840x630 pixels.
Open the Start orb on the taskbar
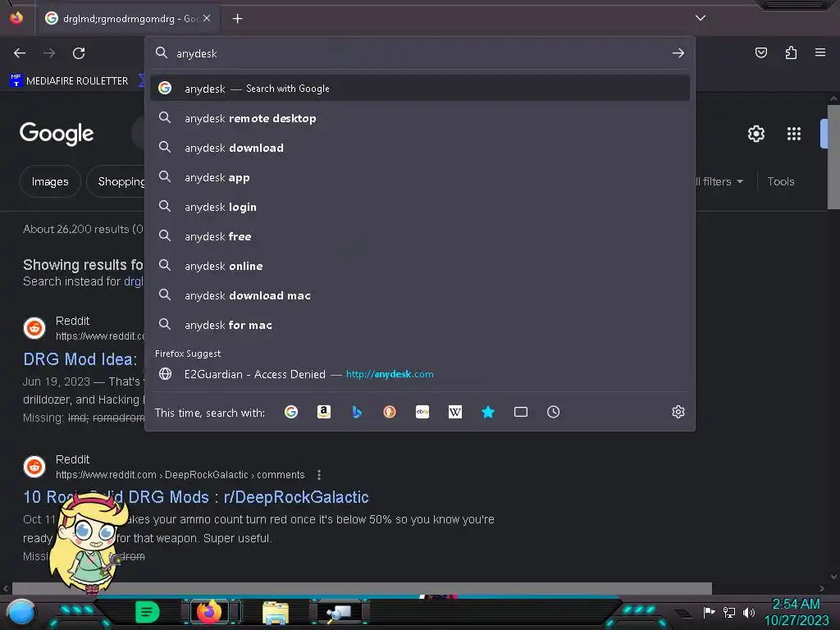(x=21, y=612)
